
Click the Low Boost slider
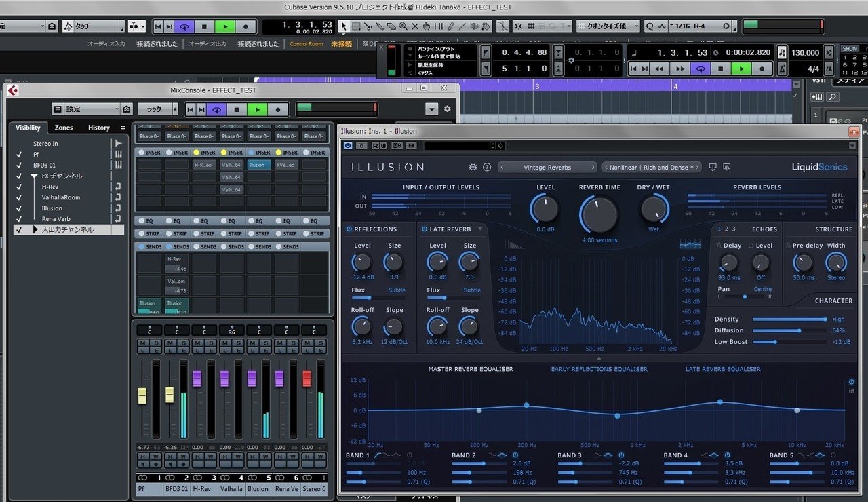tap(789, 342)
